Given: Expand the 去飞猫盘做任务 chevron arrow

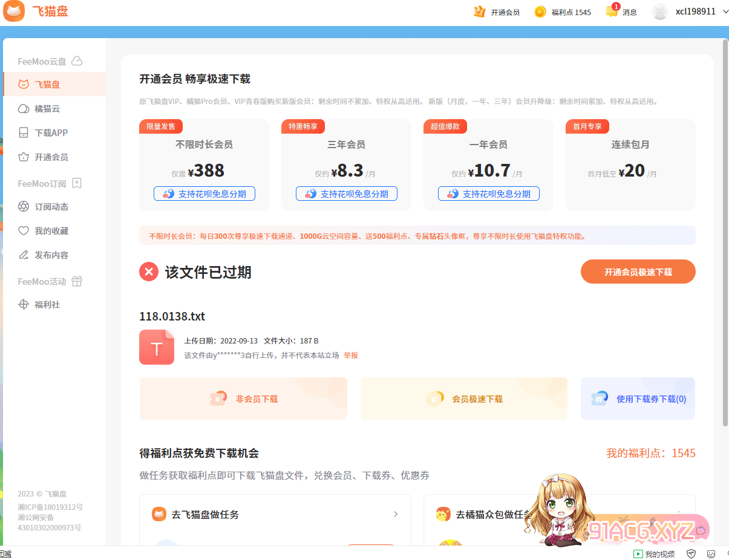Looking at the screenshot, I should click(396, 514).
